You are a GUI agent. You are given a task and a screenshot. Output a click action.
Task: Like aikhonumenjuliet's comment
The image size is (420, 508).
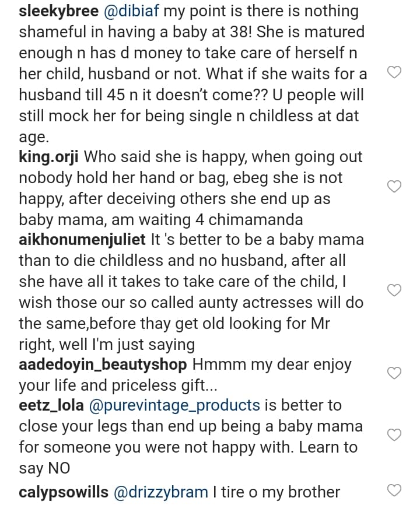click(x=394, y=290)
